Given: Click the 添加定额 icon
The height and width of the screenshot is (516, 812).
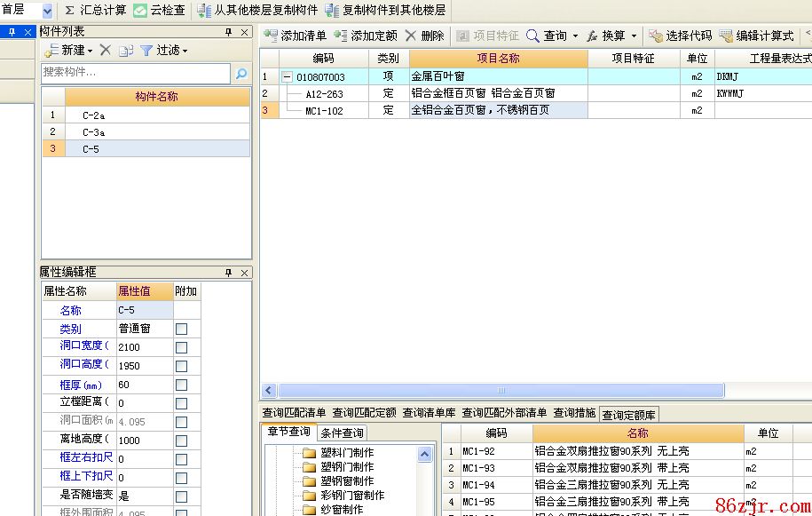Looking at the screenshot, I should 341,36.
